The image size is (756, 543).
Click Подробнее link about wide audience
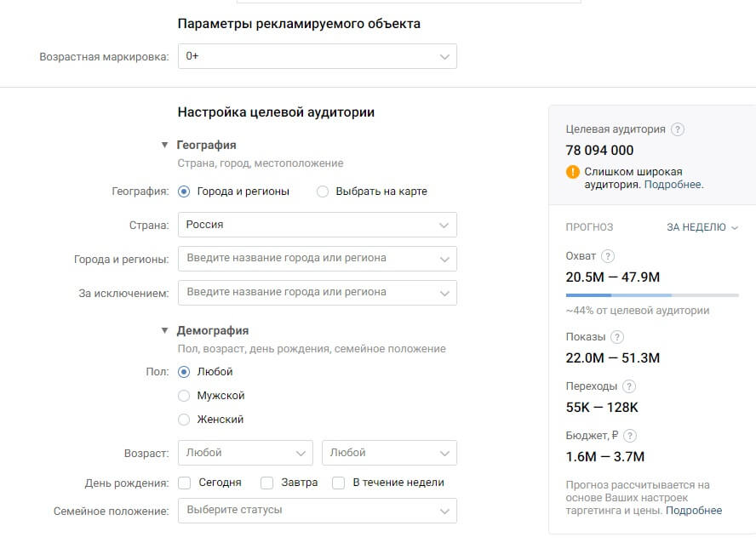tap(673, 185)
